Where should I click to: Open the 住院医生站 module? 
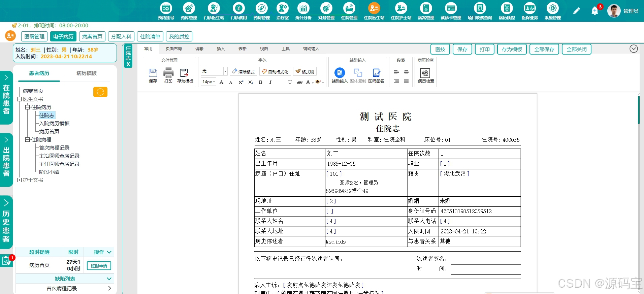[374, 11]
